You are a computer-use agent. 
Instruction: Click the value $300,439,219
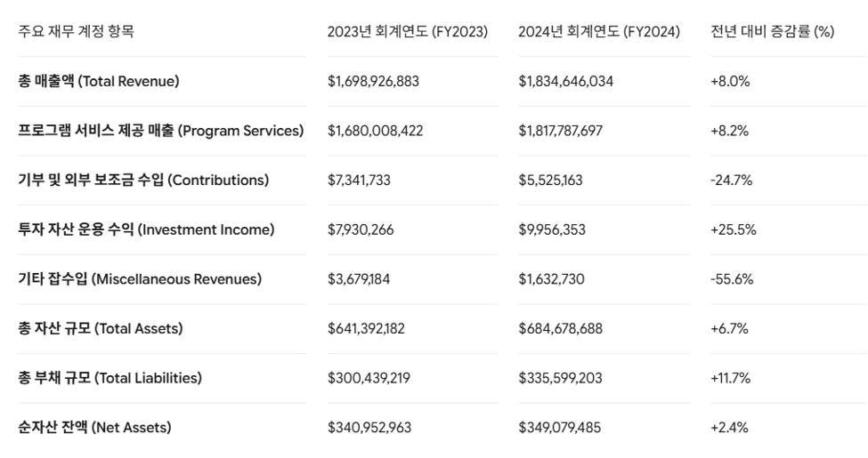[x=369, y=378]
